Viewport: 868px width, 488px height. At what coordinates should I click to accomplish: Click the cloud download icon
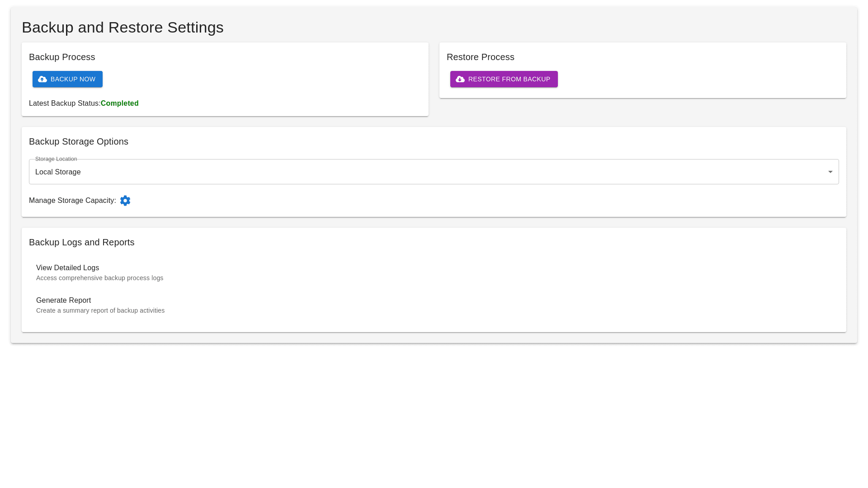tap(460, 79)
